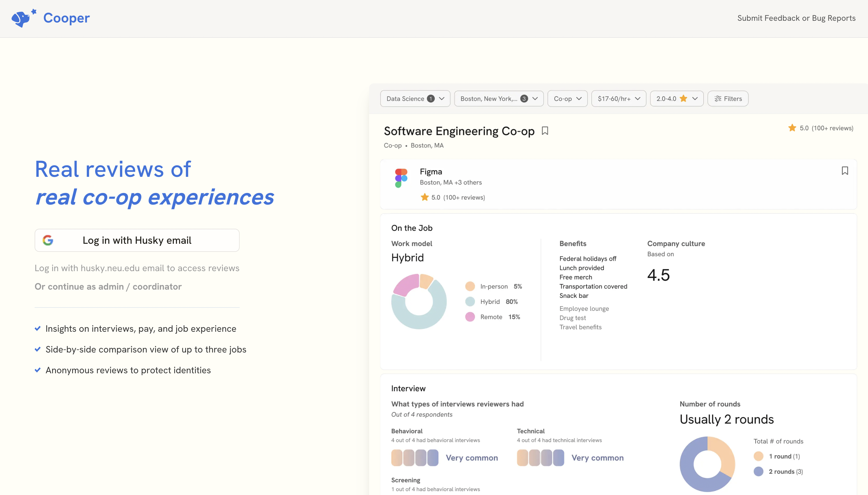The height and width of the screenshot is (495, 868).
Task: Click the Technical frequency bar
Action: [541, 457]
